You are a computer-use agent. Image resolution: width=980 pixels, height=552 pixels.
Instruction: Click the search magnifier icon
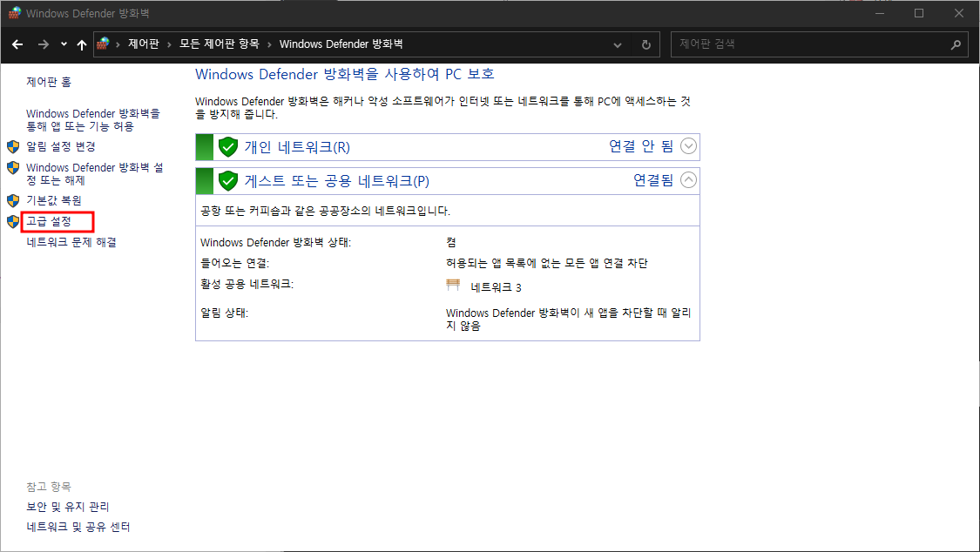[x=956, y=44]
